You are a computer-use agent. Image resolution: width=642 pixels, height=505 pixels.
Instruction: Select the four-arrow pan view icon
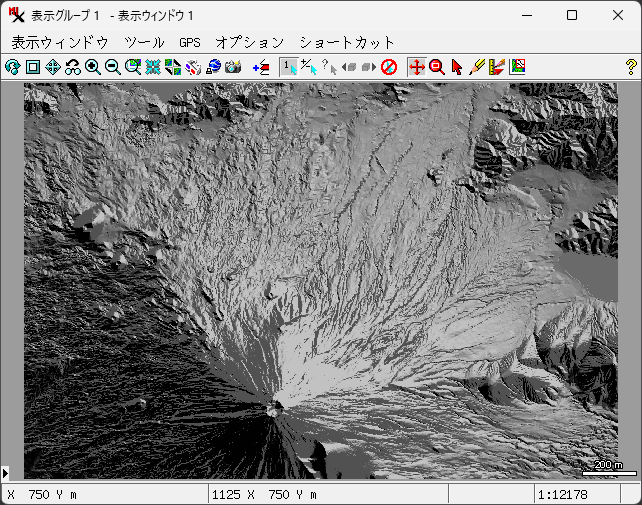tap(417, 67)
